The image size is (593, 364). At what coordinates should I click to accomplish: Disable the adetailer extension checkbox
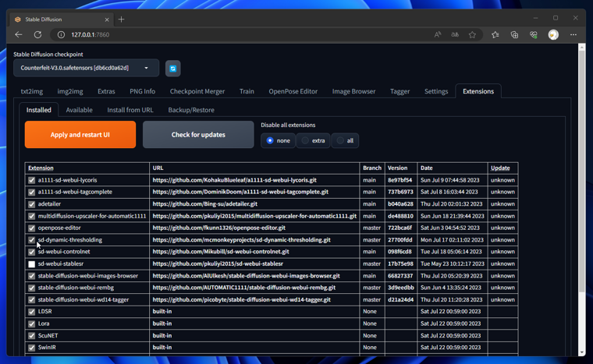pos(32,204)
